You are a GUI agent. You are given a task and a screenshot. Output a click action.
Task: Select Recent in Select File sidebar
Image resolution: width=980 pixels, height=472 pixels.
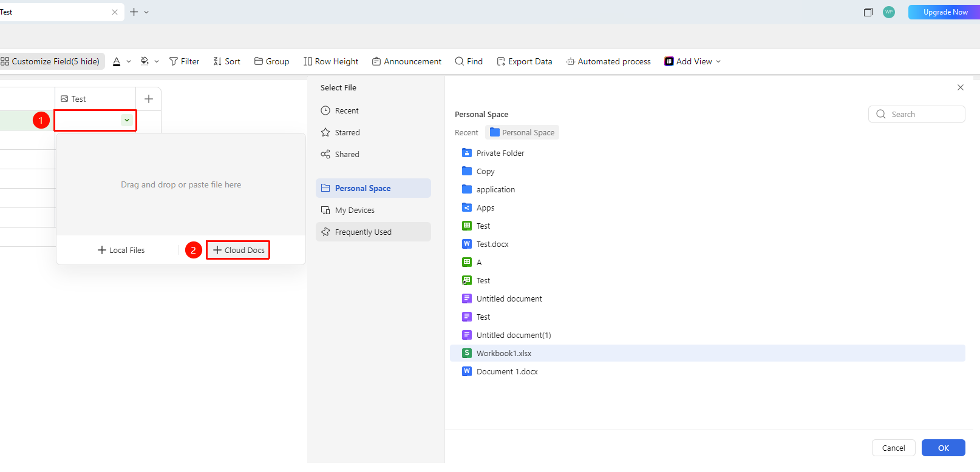pyautogui.click(x=373, y=110)
